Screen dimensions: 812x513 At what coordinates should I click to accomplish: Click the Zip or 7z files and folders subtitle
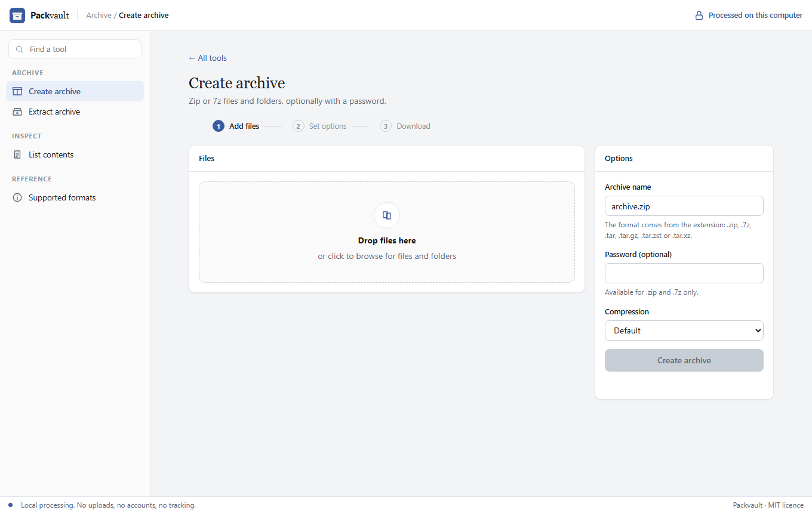pyautogui.click(x=287, y=101)
